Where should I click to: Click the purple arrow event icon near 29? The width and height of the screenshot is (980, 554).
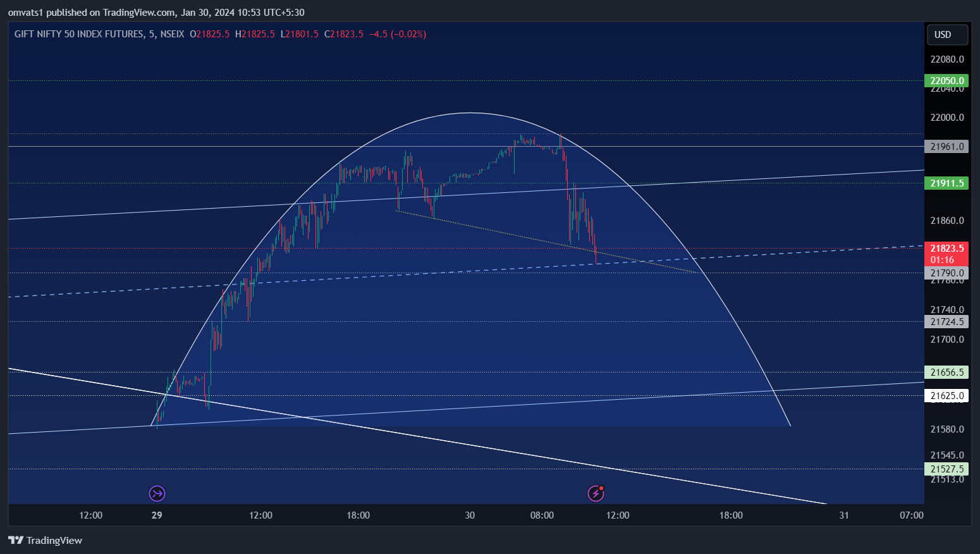157,493
